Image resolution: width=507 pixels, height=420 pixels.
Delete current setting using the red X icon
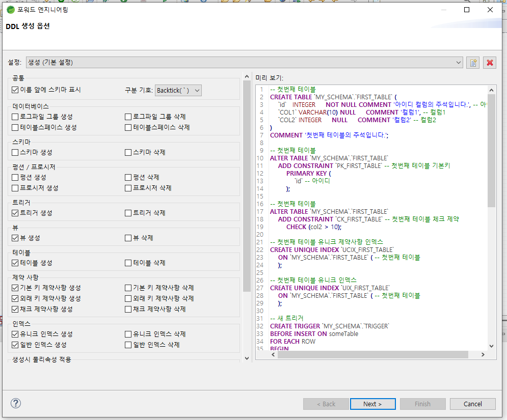[x=489, y=62]
